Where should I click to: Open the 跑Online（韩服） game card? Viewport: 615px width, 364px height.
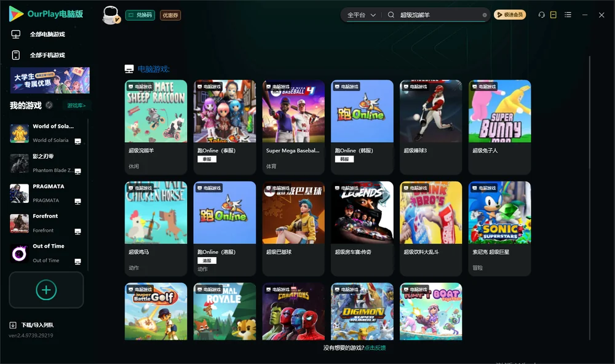click(362, 127)
